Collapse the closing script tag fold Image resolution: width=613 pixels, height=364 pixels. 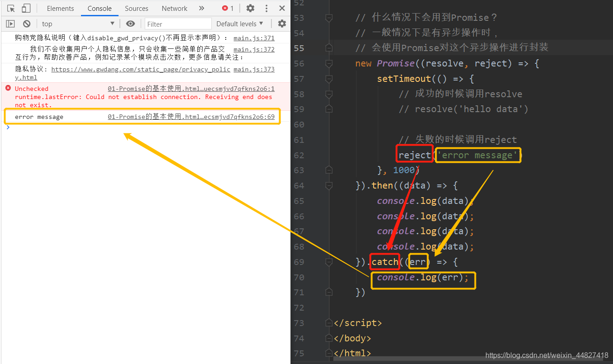[329, 323]
